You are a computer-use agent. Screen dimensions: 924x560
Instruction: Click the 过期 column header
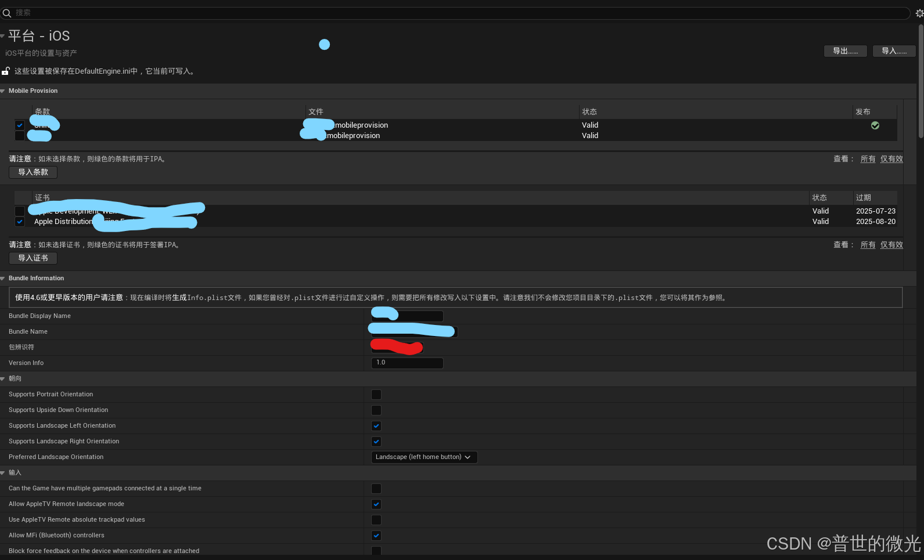pos(875,197)
